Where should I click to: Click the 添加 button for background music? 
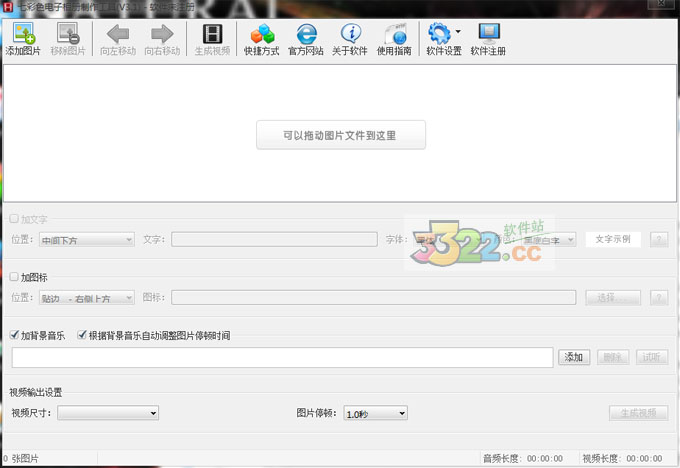[x=573, y=357]
